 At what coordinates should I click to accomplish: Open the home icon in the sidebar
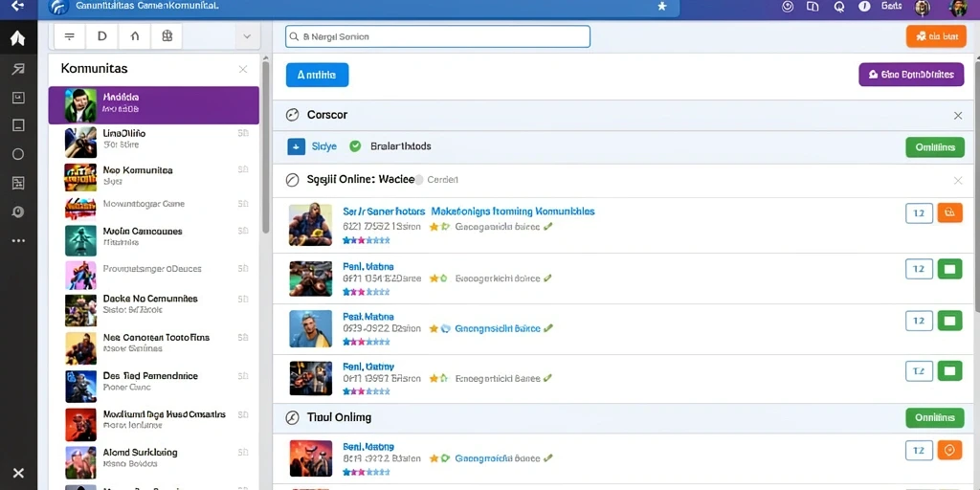click(17, 38)
